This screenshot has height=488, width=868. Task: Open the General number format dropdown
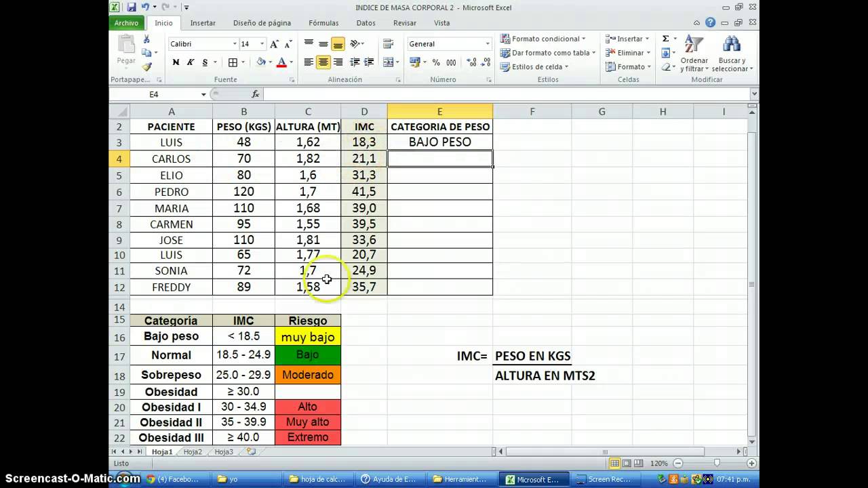pyautogui.click(x=487, y=44)
